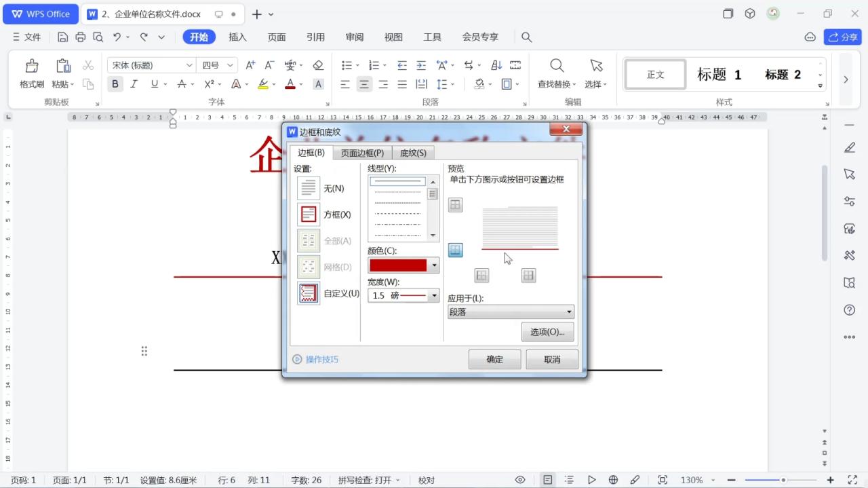
Task: Toggle left alignment button
Action: coord(345,84)
